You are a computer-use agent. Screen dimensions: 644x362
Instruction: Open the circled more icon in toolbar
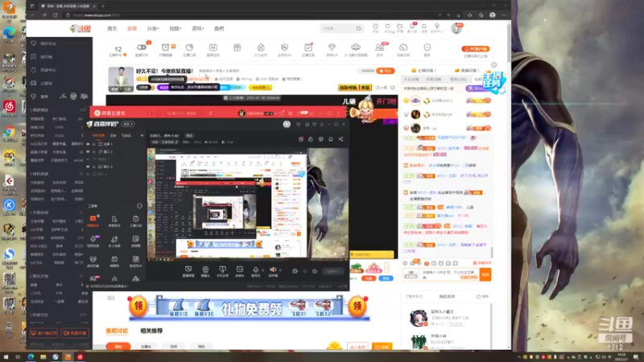pyautogui.click(x=427, y=47)
